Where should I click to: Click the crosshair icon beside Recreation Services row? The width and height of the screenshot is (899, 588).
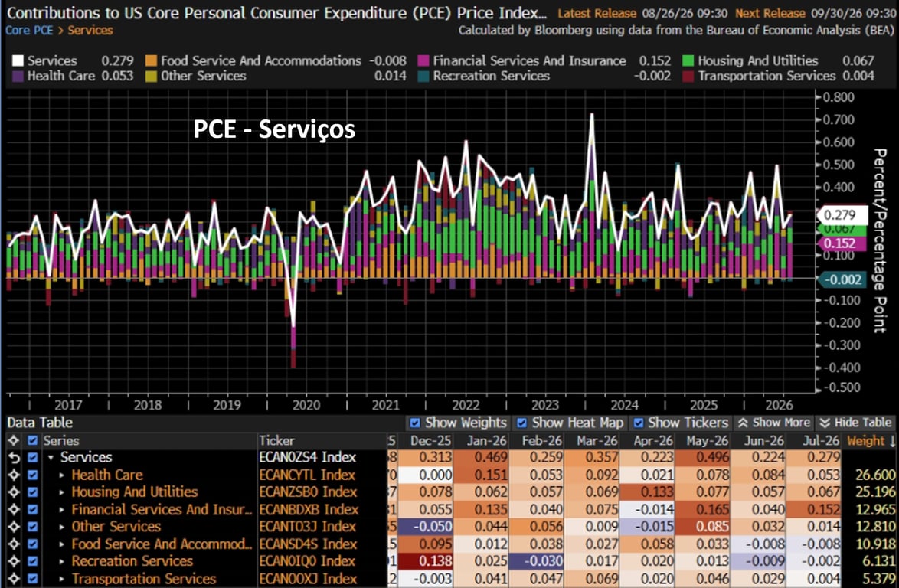pos(13,561)
